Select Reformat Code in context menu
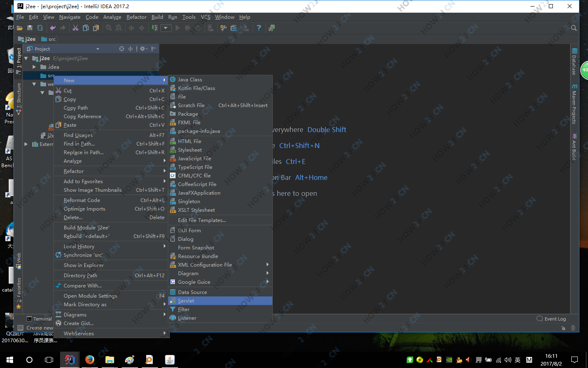 click(x=111, y=200)
